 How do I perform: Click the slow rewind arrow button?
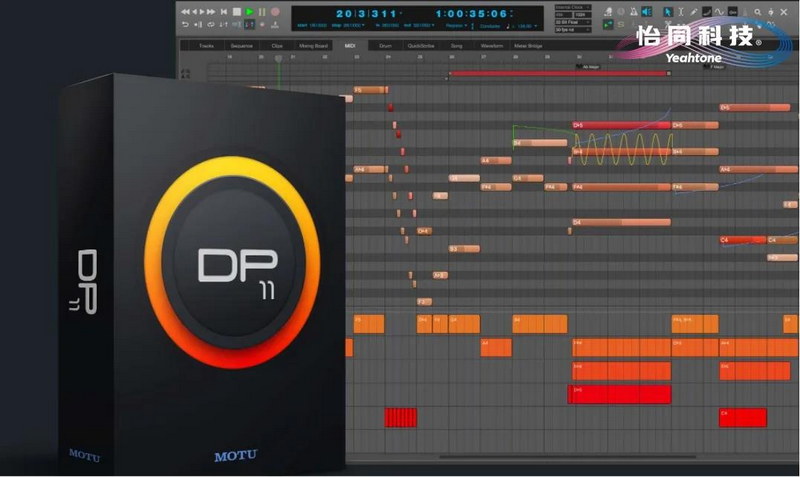pos(195,12)
